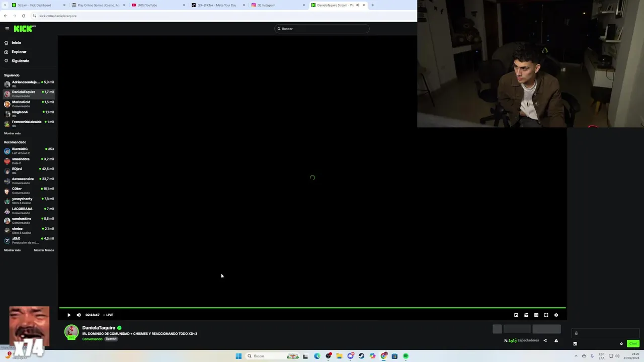Open Discord from the taskbar
The image size is (644, 362).
tap(351, 356)
